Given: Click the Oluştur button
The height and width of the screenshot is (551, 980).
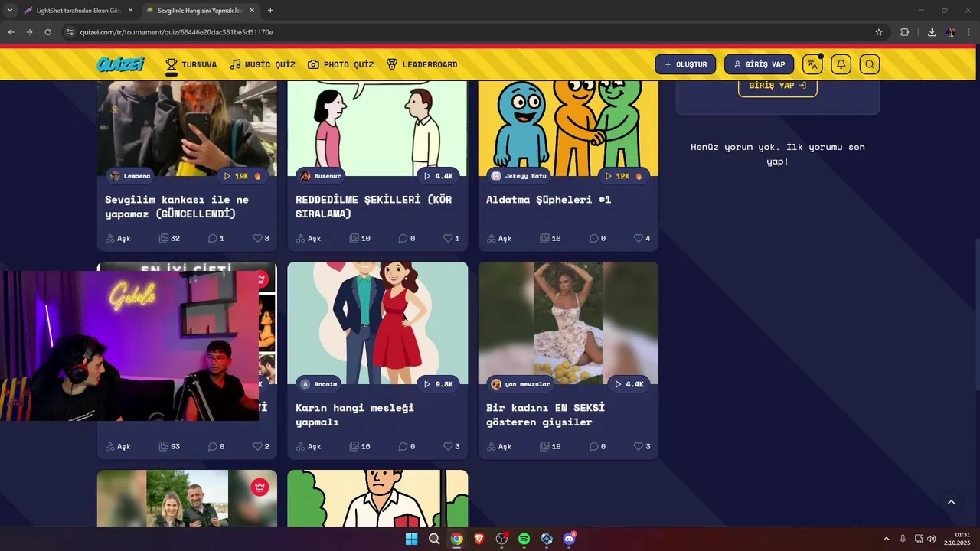Looking at the screenshot, I should pyautogui.click(x=685, y=64).
